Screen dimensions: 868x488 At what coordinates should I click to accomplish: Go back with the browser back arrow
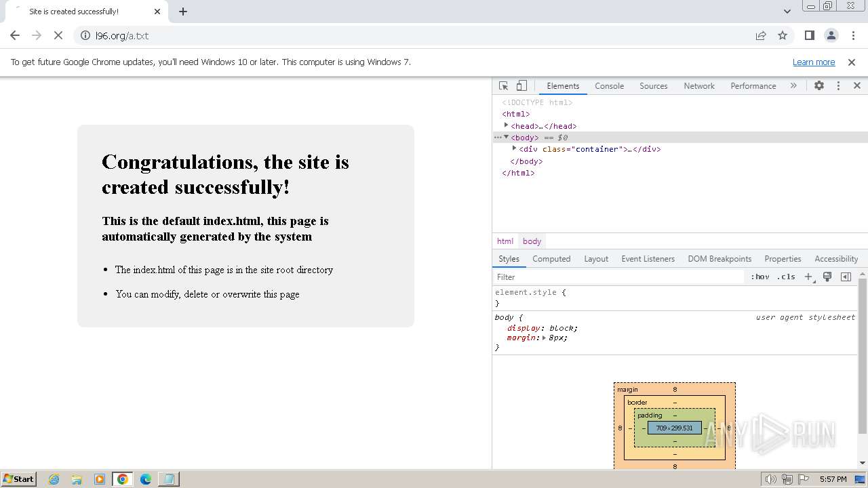[15, 35]
